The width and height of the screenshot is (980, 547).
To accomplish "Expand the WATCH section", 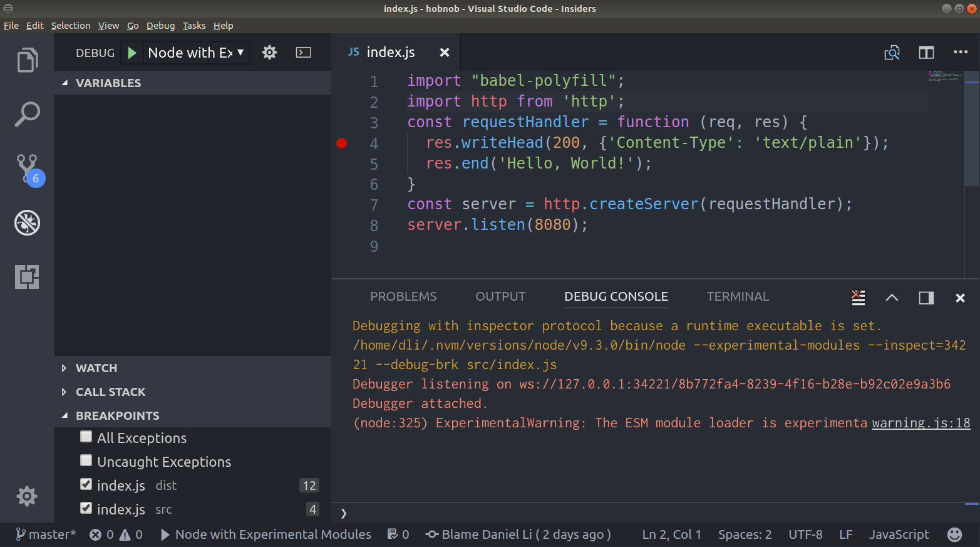I will click(x=96, y=368).
